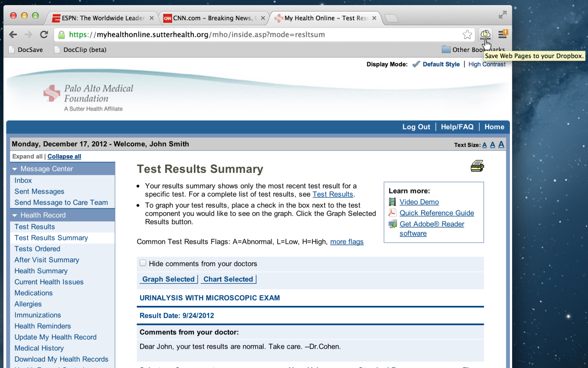Image resolution: width=588 pixels, height=368 pixels.
Task: Click the Home link
Action: pos(494,127)
